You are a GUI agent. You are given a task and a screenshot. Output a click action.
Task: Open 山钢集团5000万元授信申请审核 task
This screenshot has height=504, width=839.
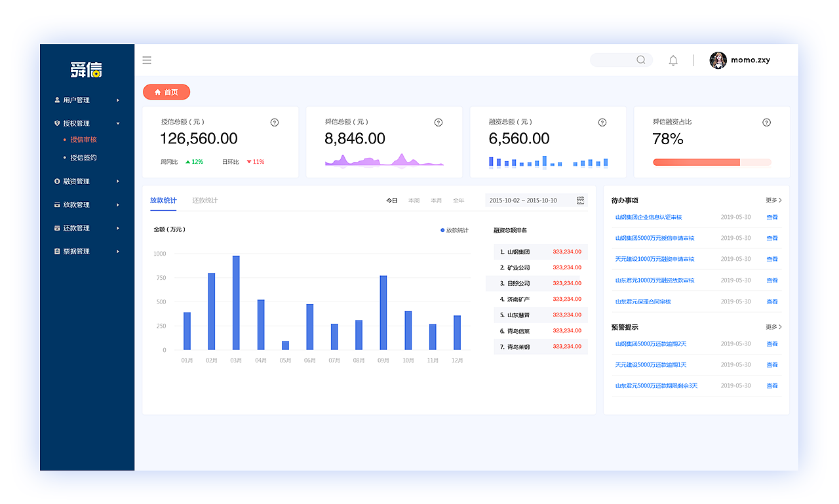click(654, 239)
